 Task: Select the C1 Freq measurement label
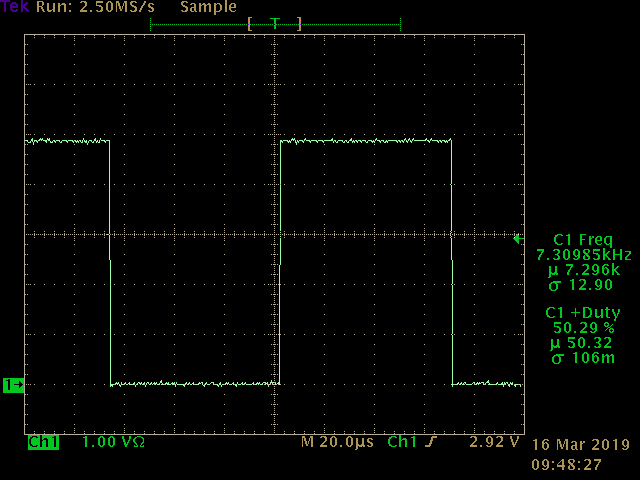pos(583,240)
